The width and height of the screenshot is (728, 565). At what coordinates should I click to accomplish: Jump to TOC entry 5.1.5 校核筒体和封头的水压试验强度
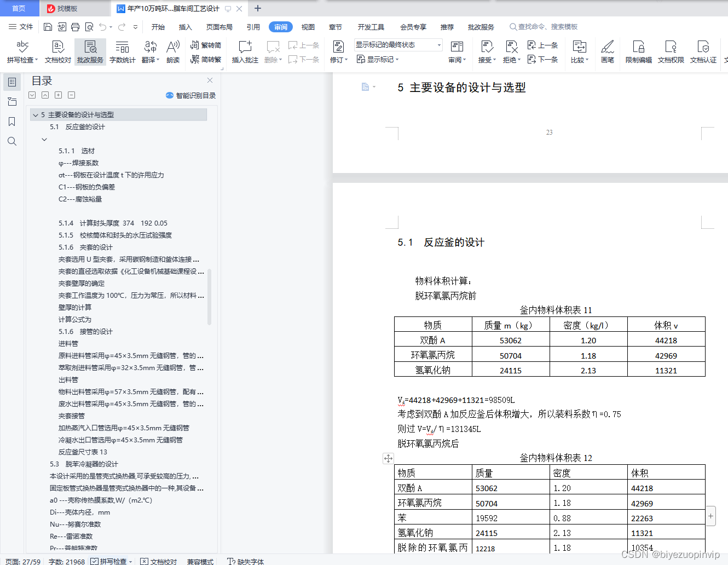click(115, 235)
